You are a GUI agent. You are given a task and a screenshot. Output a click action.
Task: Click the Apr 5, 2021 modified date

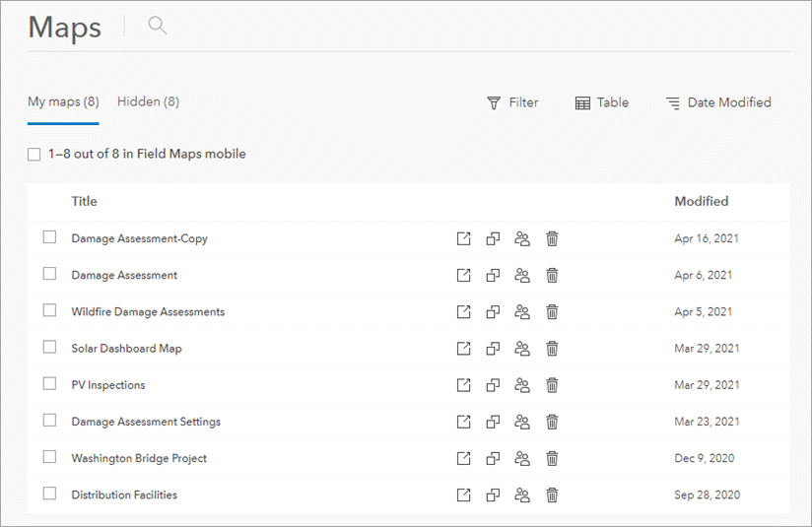(x=704, y=311)
